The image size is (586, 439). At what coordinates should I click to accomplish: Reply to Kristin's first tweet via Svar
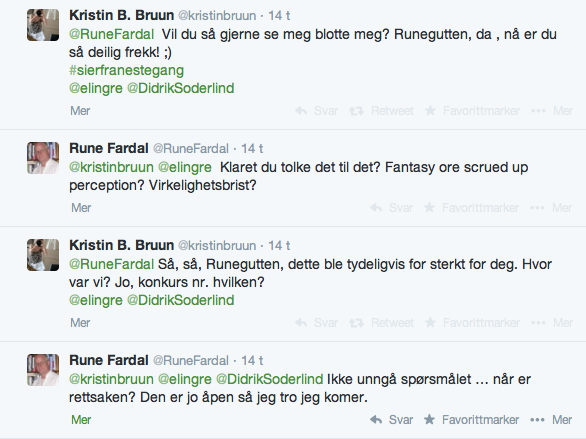[317, 111]
